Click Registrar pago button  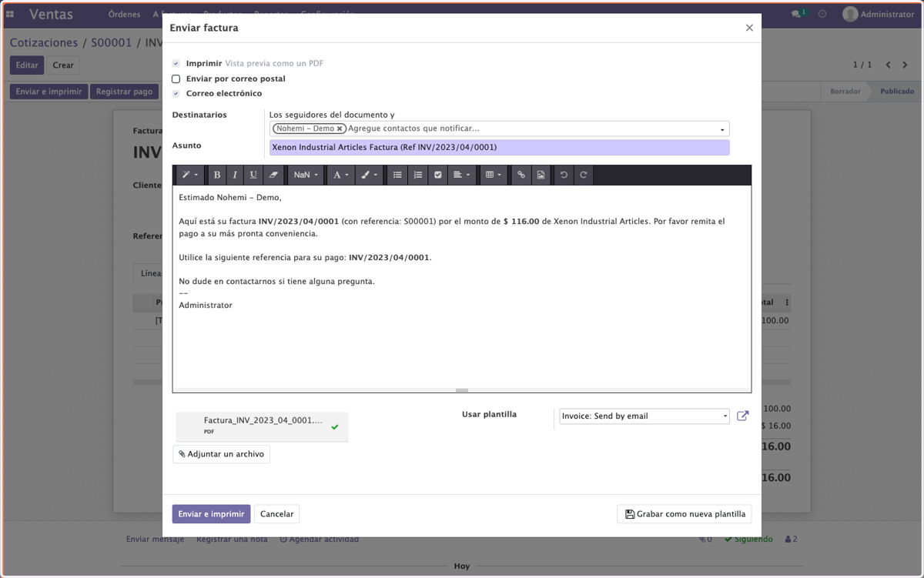pos(124,92)
